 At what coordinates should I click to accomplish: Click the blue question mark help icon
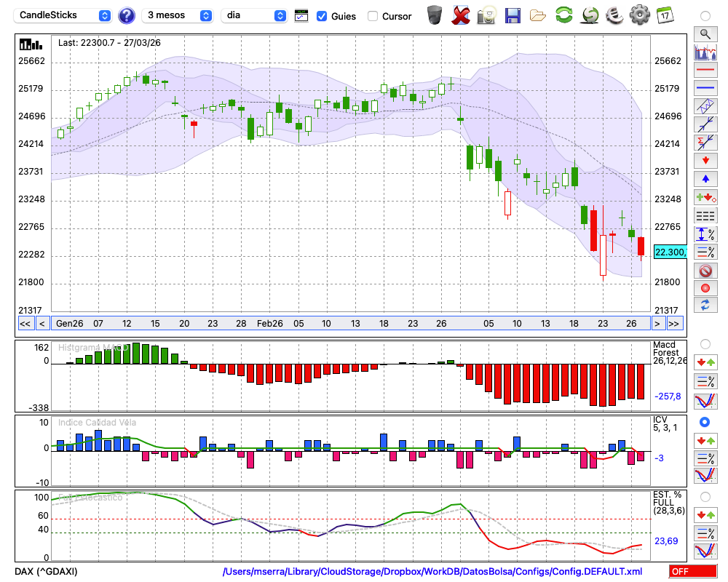126,15
